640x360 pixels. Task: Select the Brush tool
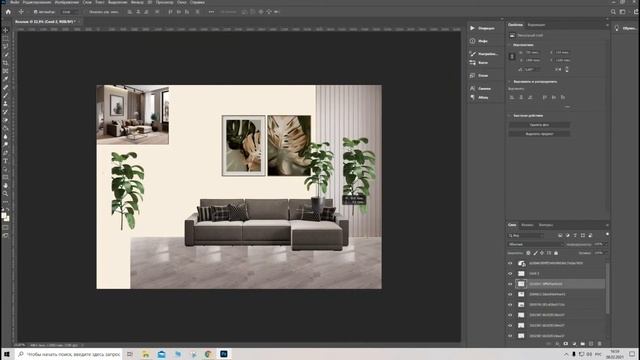pyautogui.click(x=5, y=96)
